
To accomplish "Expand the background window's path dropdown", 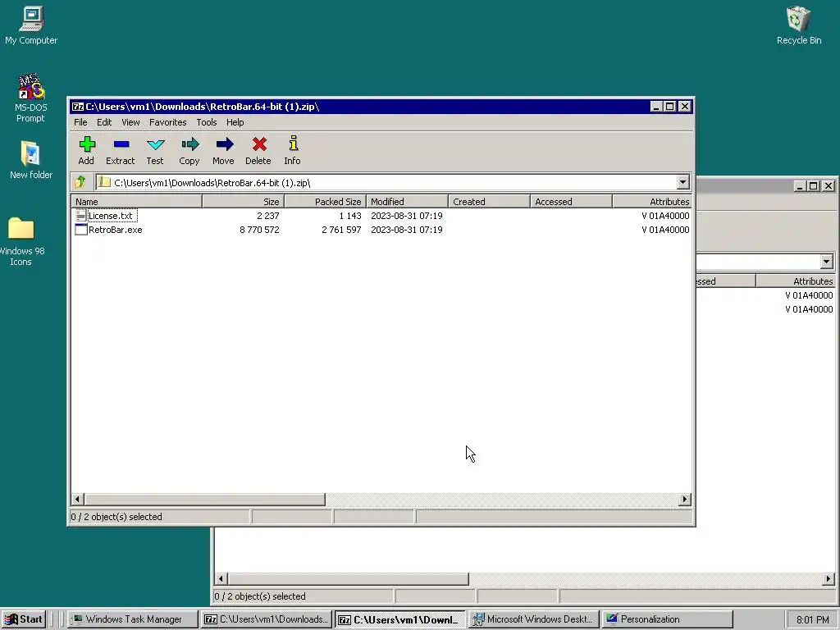I will 826,262.
